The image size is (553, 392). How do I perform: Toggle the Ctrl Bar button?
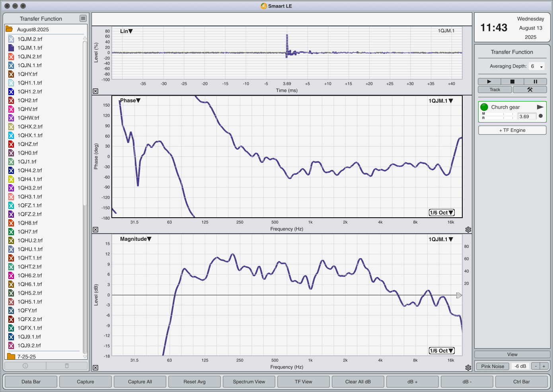522,382
